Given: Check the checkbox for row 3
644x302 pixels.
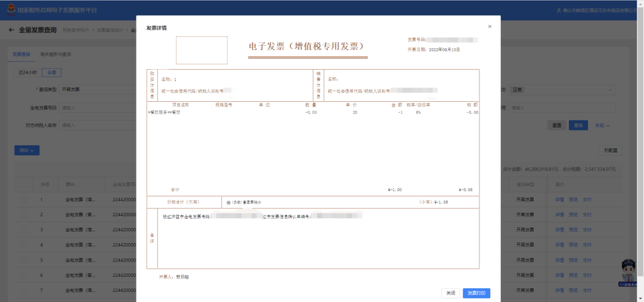Looking at the screenshot, I should [24, 230].
